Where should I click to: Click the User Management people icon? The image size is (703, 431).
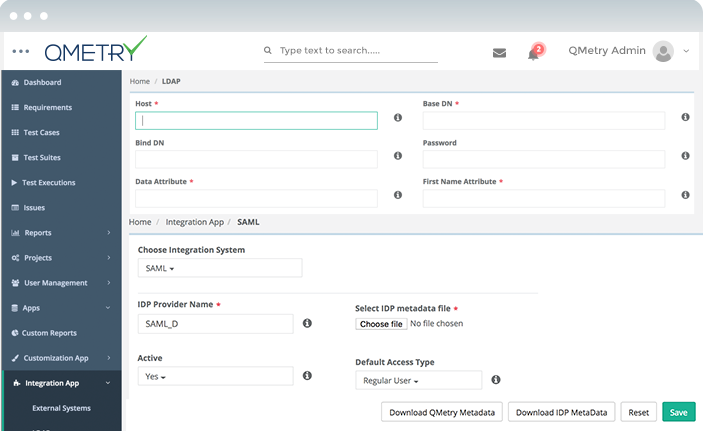coord(15,283)
